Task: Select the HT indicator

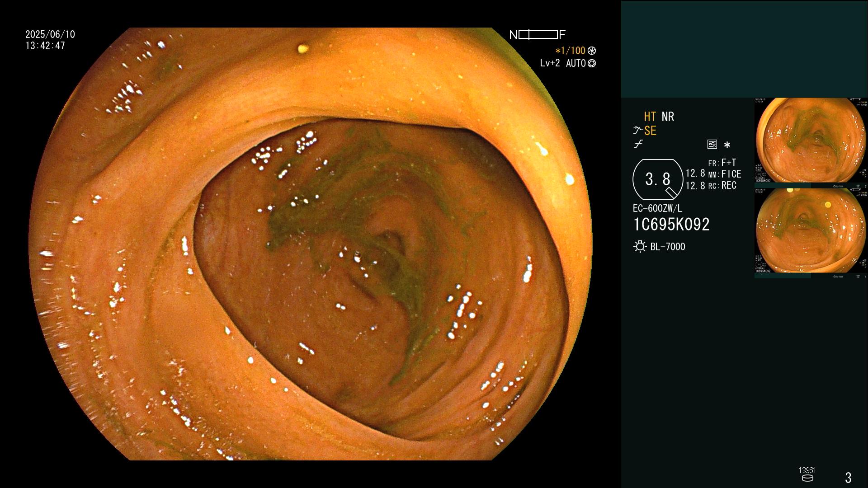Action: [650, 117]
